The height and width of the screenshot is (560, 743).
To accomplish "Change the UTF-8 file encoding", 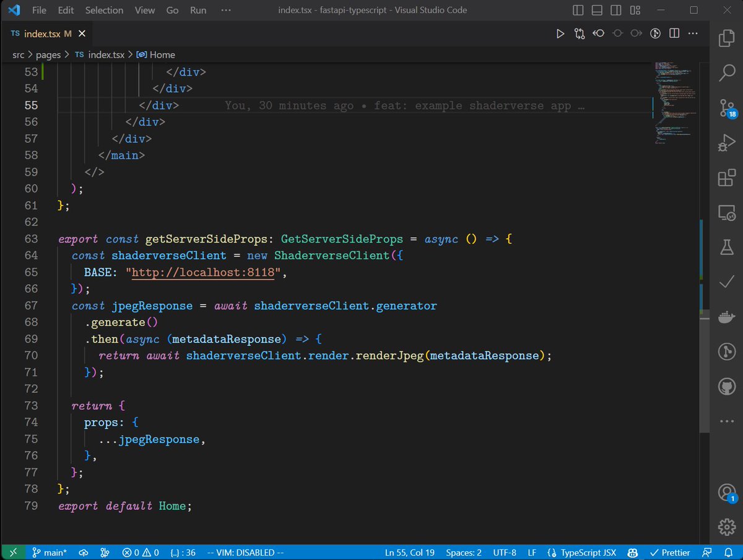I will (x=505, y=553).
